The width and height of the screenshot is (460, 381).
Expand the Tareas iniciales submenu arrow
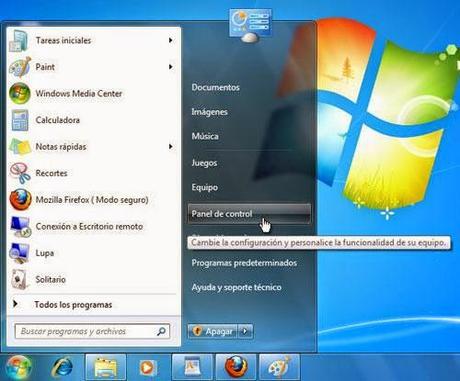click(171, 40)
